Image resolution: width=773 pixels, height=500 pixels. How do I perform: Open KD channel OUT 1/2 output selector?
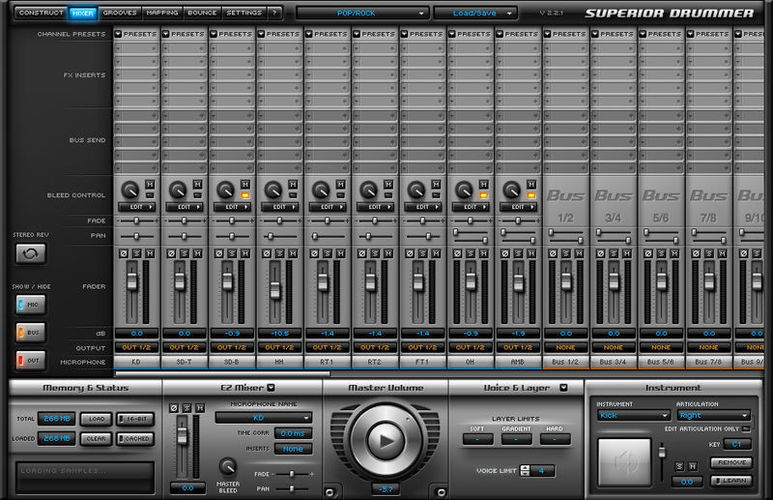[137, 348]
